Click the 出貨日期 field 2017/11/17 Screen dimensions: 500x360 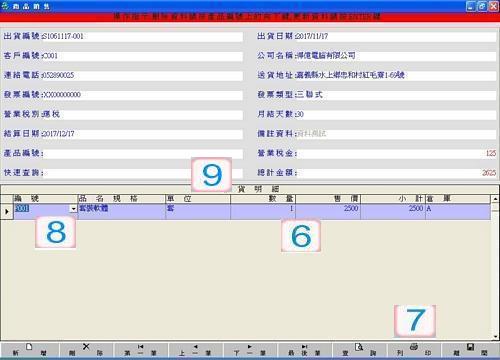coord(396,36)
